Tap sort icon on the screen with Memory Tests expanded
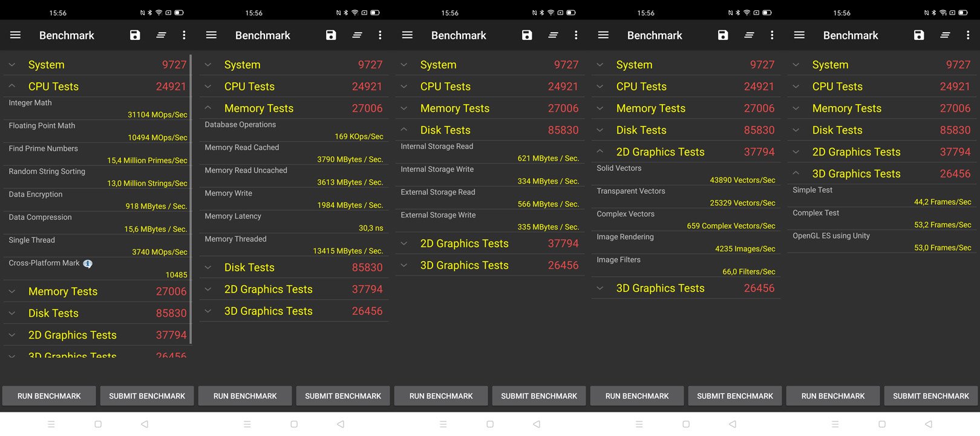The image size is (980, 436). click(357, 35)
